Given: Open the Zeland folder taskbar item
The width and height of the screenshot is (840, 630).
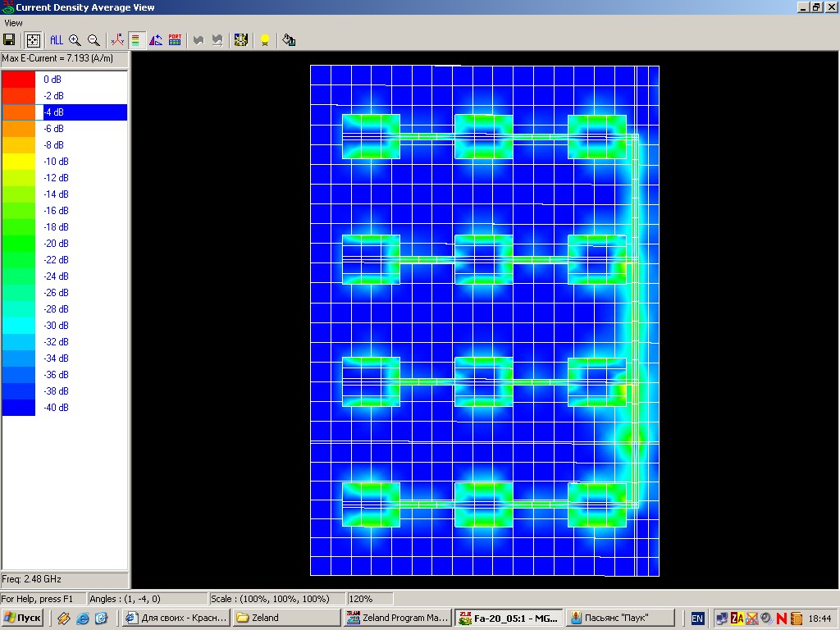Looking at the screenshot, I should pos(285,618).
